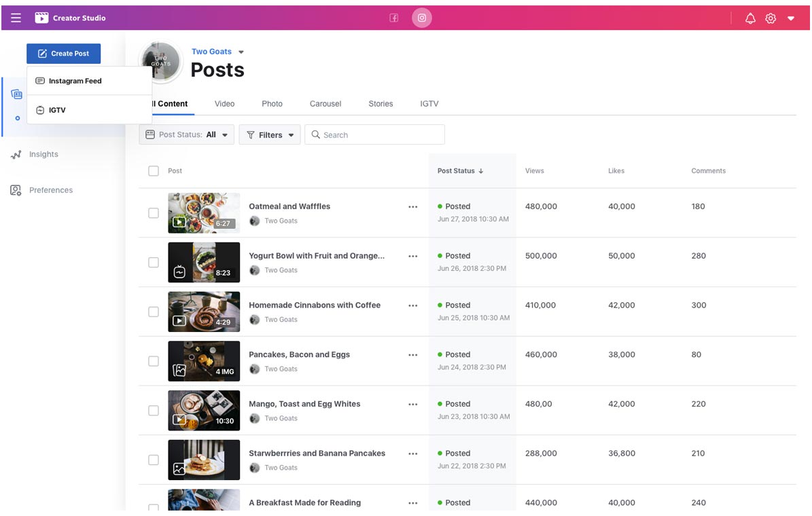812x516 pixels.
Task: Open Preferences in the sidebar
Action: [41, 190]
